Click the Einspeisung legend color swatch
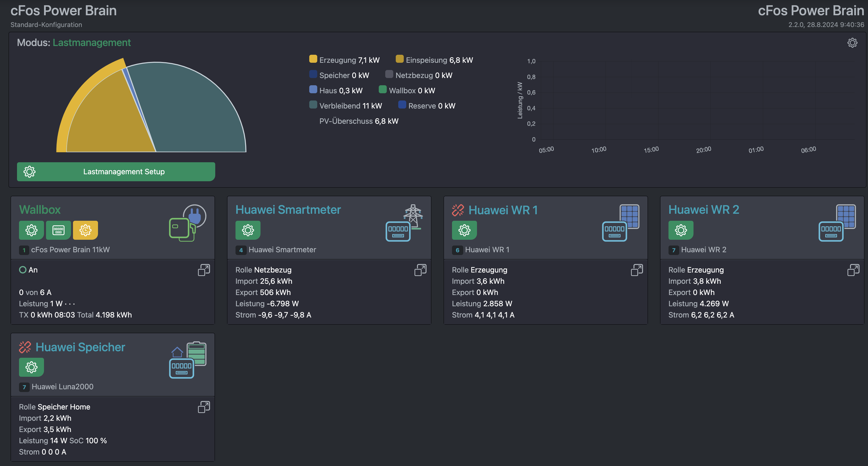Image resolution: width=868 pixels, height=466 pixels. tap(400, 59)
